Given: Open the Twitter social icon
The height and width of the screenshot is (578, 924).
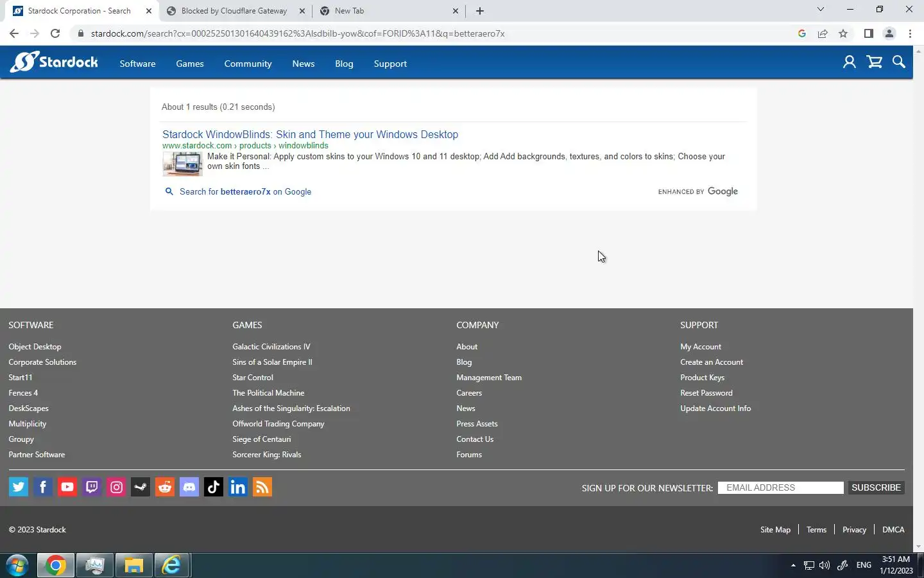Looking at the screenshot, I should tap(19, 487).
